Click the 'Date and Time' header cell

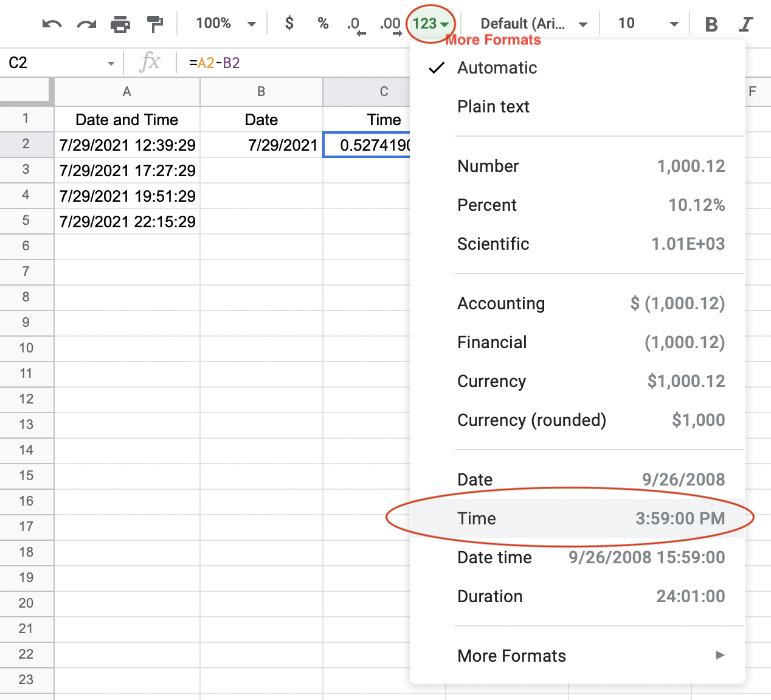[127, 120]
